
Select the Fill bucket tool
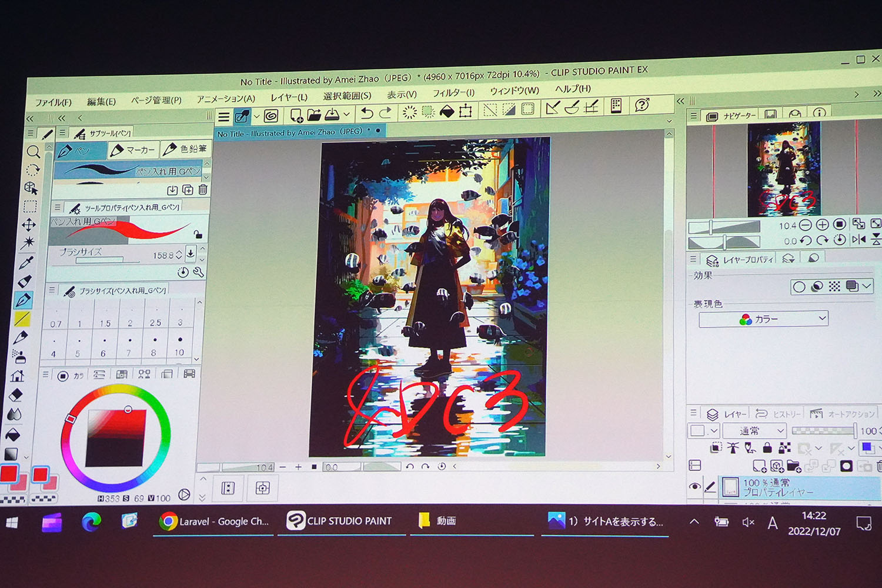13,435
